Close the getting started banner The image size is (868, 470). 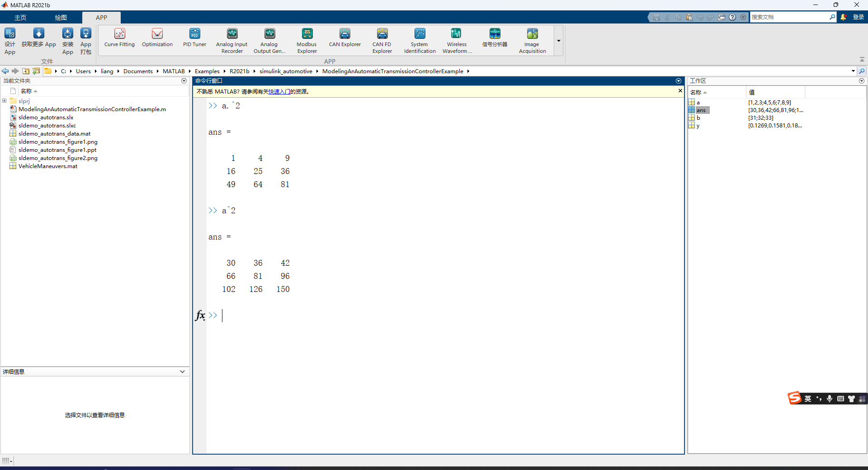click(x=680, y=91)
